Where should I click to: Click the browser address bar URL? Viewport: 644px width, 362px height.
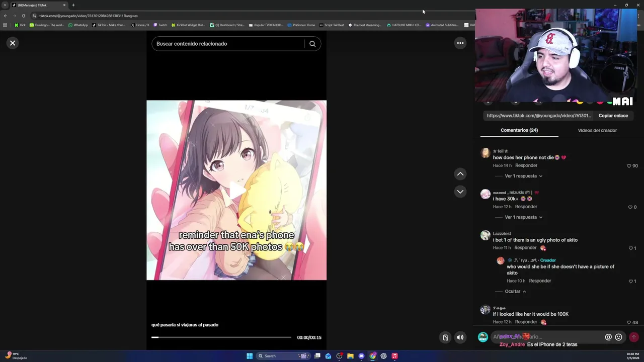pyautogui.click(x=89, y=16)
